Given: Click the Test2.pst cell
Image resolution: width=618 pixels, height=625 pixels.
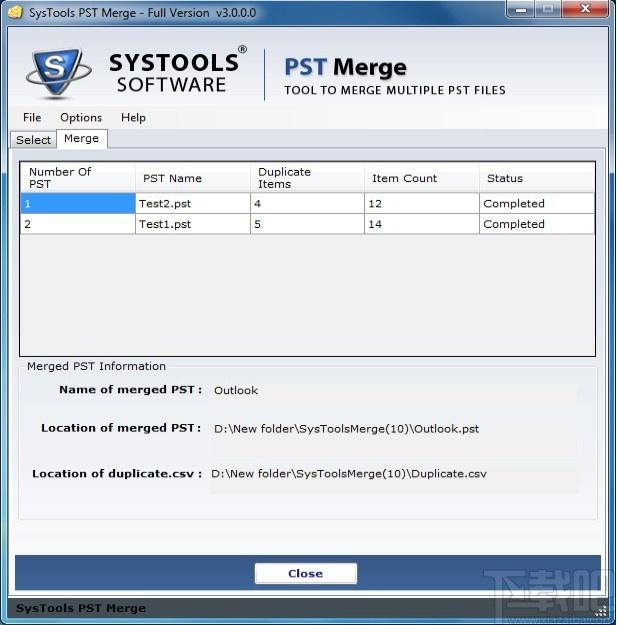Looking at the screenshot, I should pyautogui.click(x=193, y=204).
